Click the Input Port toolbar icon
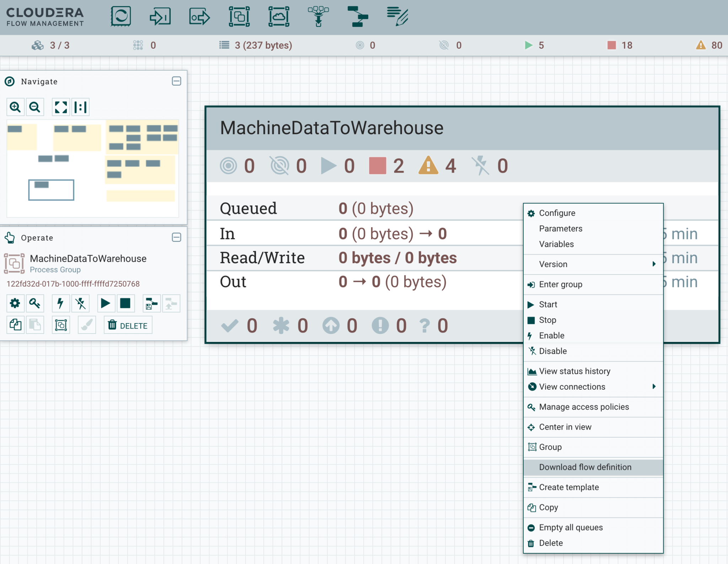The width and height of the screenshot is (728, 564). click(160, 16)
